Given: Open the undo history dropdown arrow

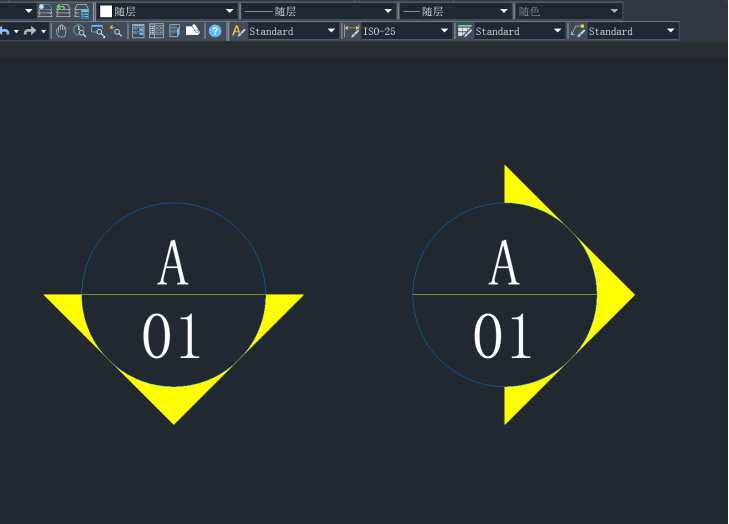Looking at the screenshot, I should pos(16,31).
